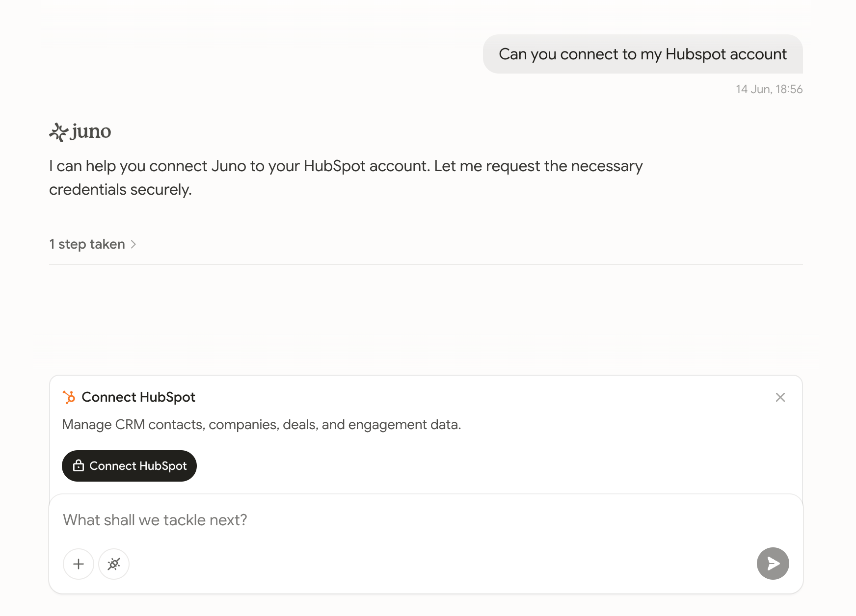Click the send arrow button
856x616 pixels.
tap(773, 564)
